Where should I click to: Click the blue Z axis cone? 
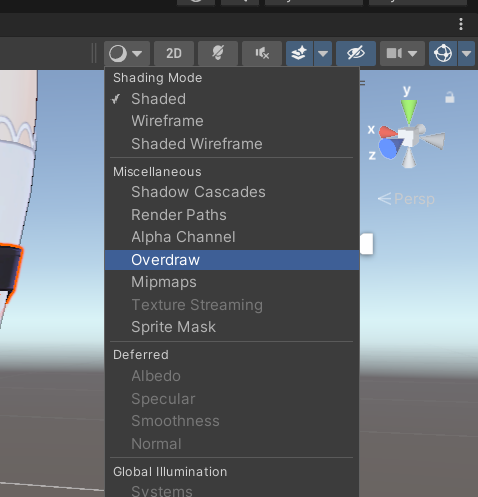coord(389,149)
